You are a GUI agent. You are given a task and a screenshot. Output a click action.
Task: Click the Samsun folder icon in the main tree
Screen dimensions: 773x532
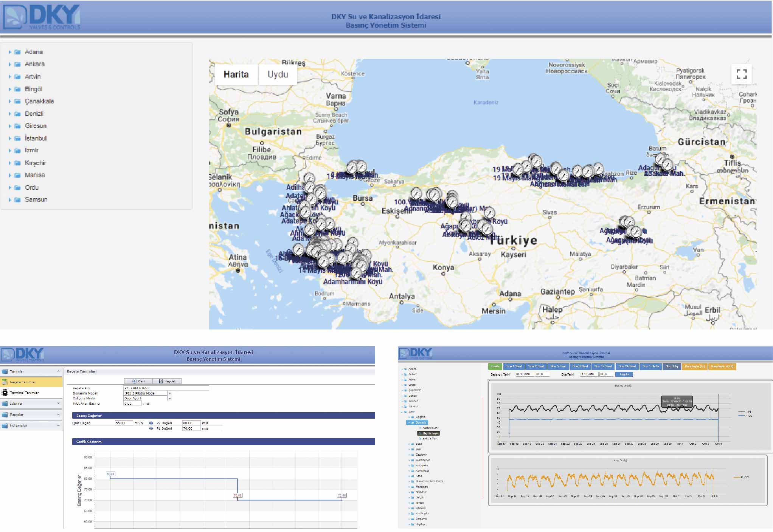point(17,199)
